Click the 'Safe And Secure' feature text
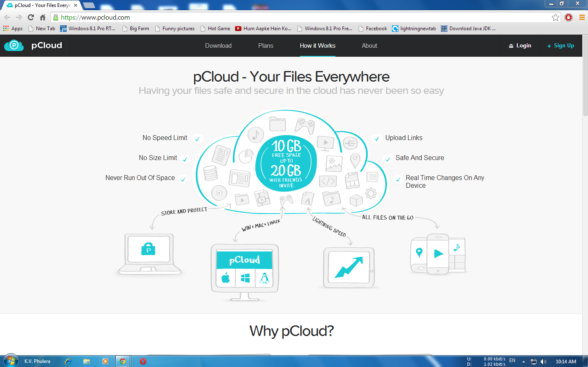 420,158
